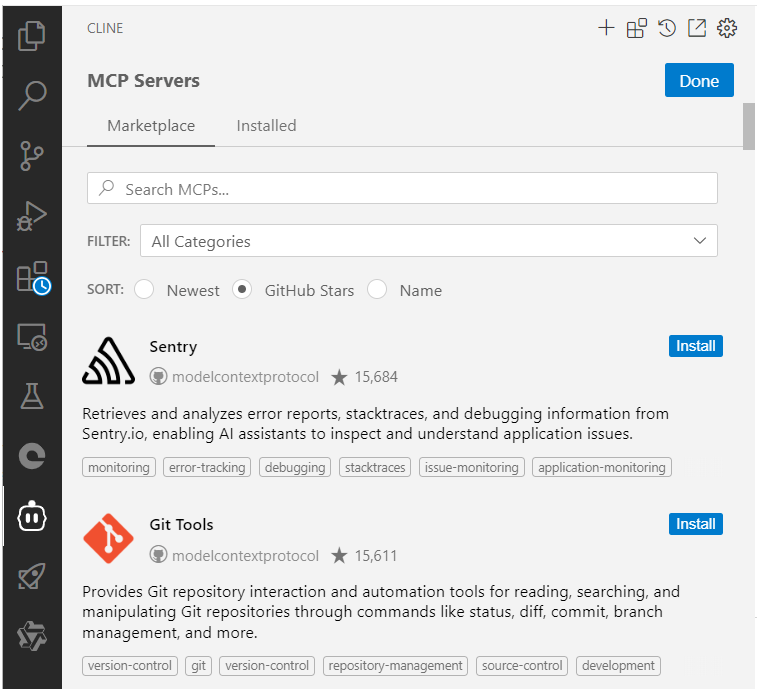Click the debugging tag
764x698 pixels.
[295, 467]
